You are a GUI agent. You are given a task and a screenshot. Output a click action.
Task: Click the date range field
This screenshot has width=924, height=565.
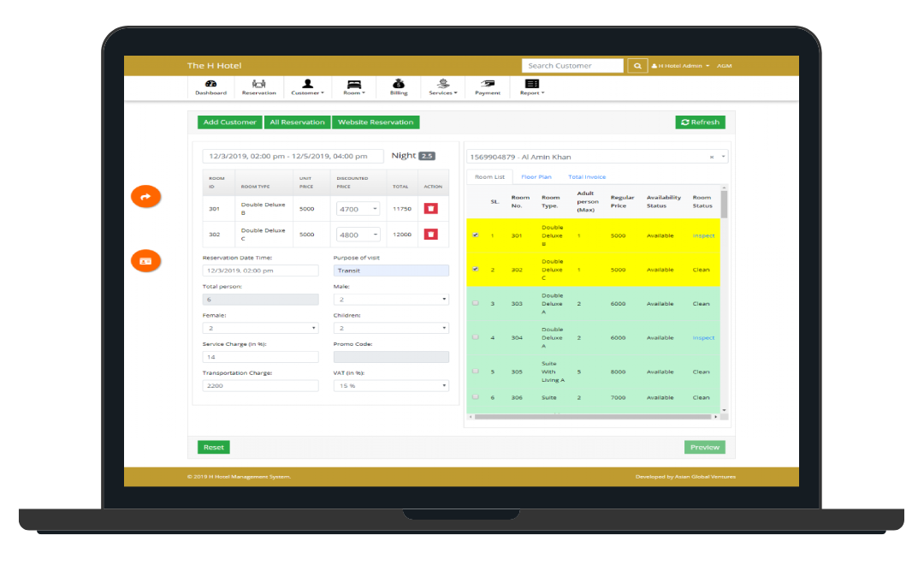point(293,157)
